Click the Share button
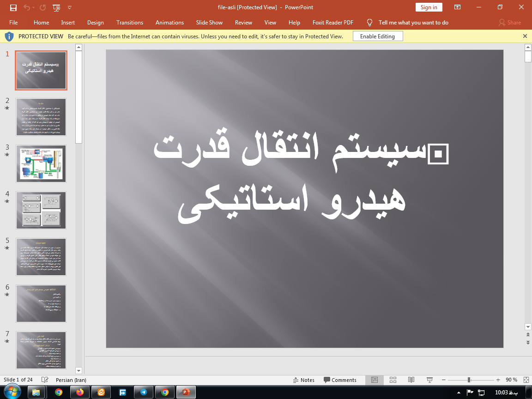The width and height of the screenshot is (532, 399). coord(510,22)
